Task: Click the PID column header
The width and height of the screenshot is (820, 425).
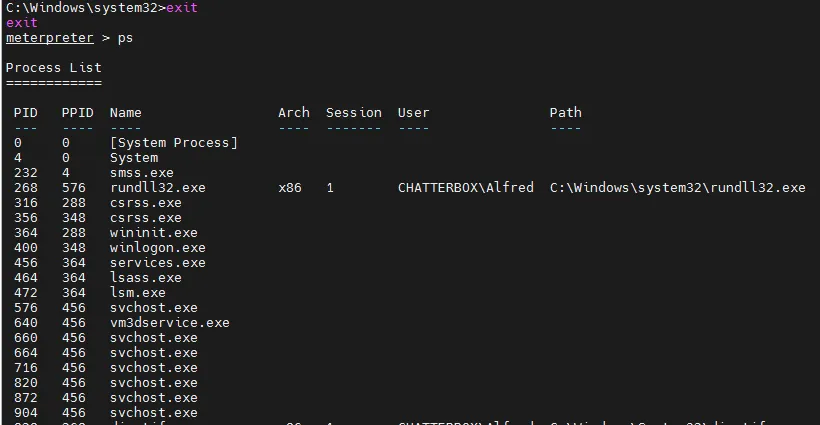Action: (25, 113)
